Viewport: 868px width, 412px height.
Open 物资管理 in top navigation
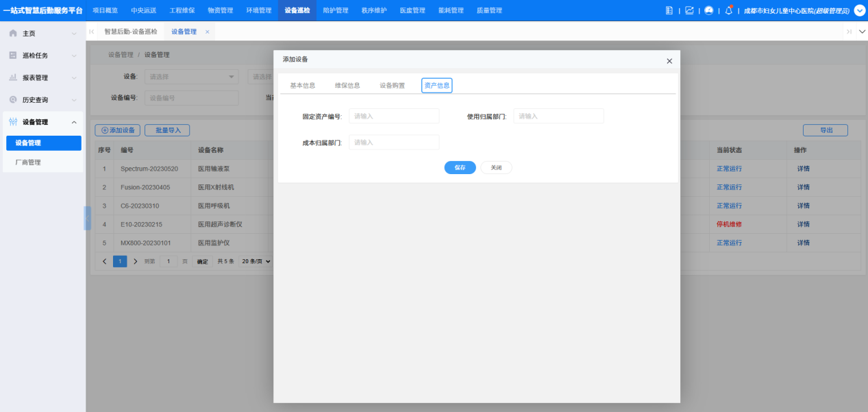(x=221, y=10)
